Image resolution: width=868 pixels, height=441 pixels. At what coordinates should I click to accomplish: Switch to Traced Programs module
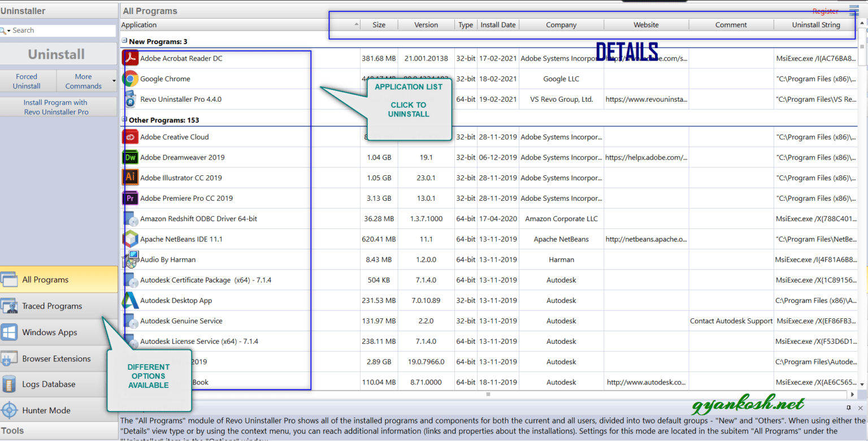click(59, 306)
